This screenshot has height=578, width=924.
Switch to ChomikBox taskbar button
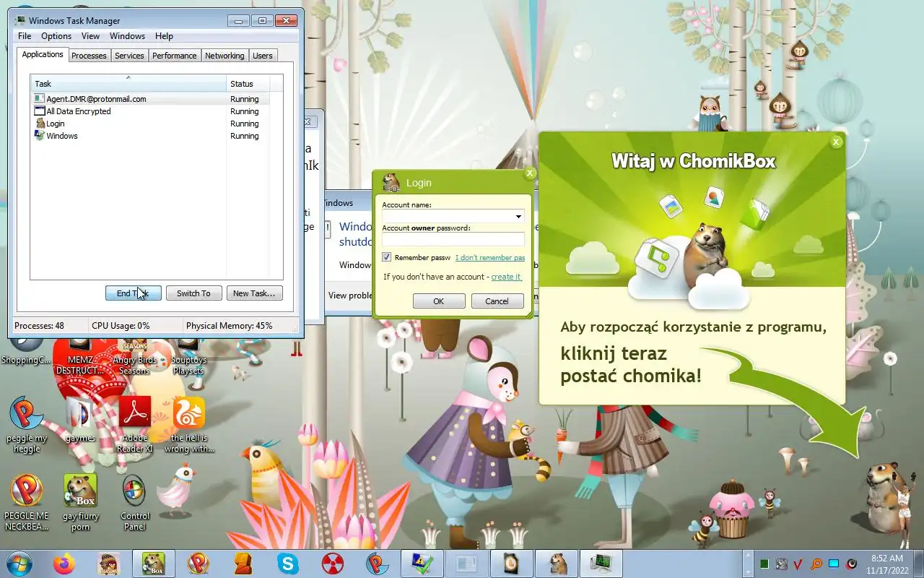[x=153, y=563]
